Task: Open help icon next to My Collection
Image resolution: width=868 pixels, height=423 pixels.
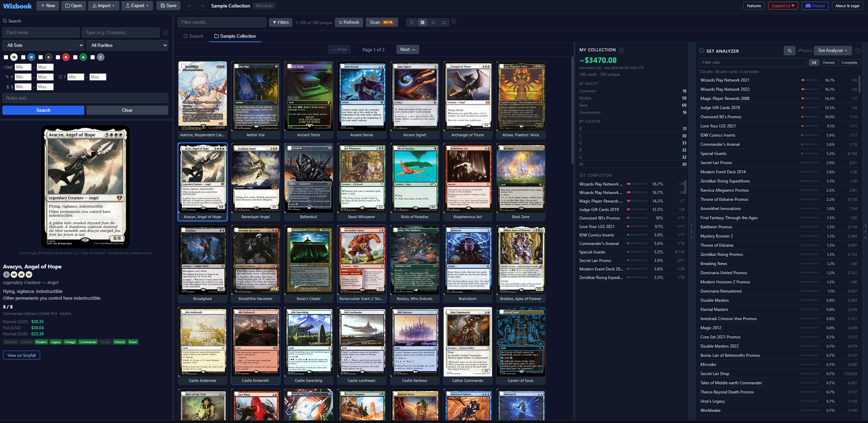Action: coord(621,50)
